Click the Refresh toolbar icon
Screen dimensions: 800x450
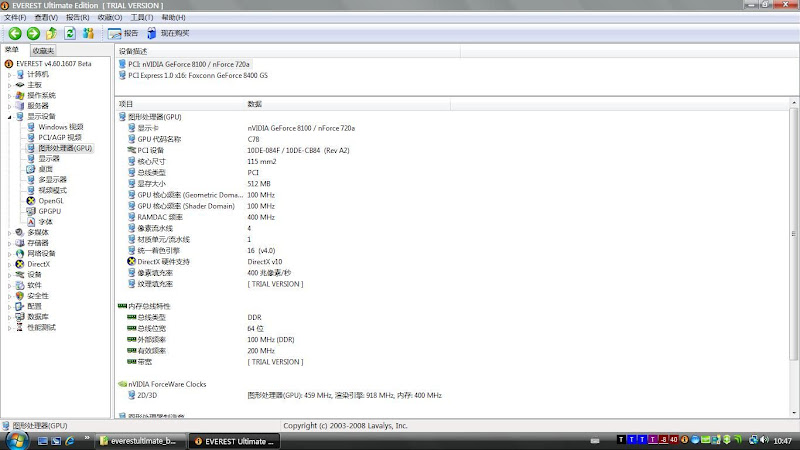coord(70,33)
